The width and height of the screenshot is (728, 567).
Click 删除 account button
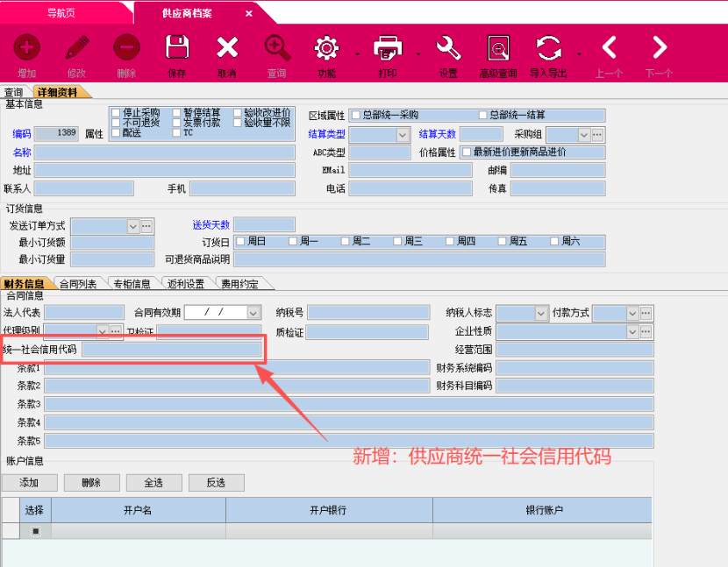91,483
